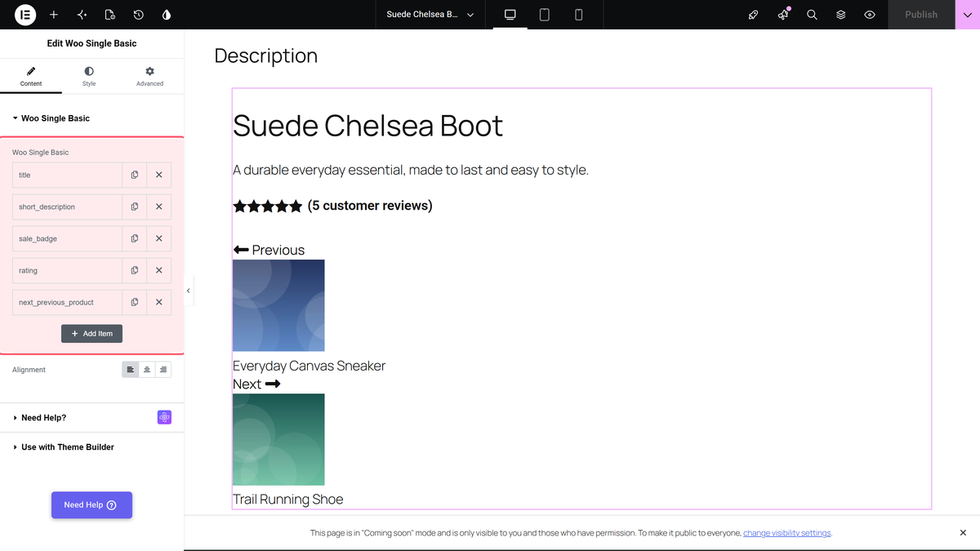
Task: Click the purple icon beside Need Help? section
Action: tap(164, 417)
